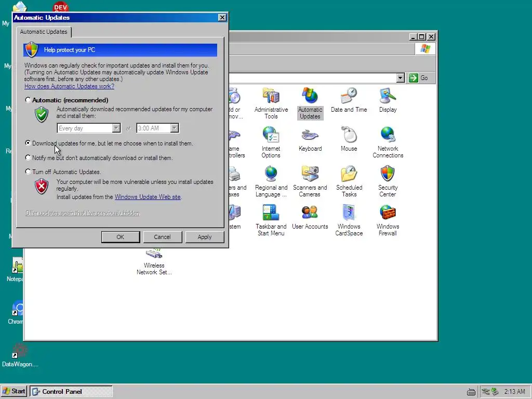This screenshot has height=399, width=532.
Task: Click the DataWagon desktop shortcut
Action: [20, 355]
